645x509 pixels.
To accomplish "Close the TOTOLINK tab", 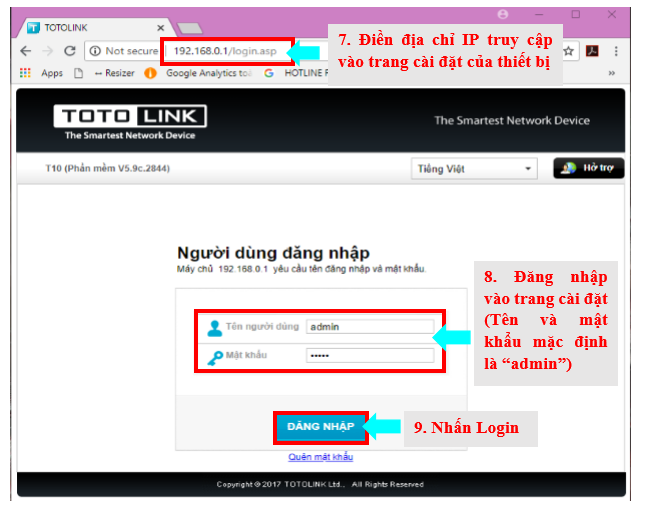I will click(x=160, y=28).
